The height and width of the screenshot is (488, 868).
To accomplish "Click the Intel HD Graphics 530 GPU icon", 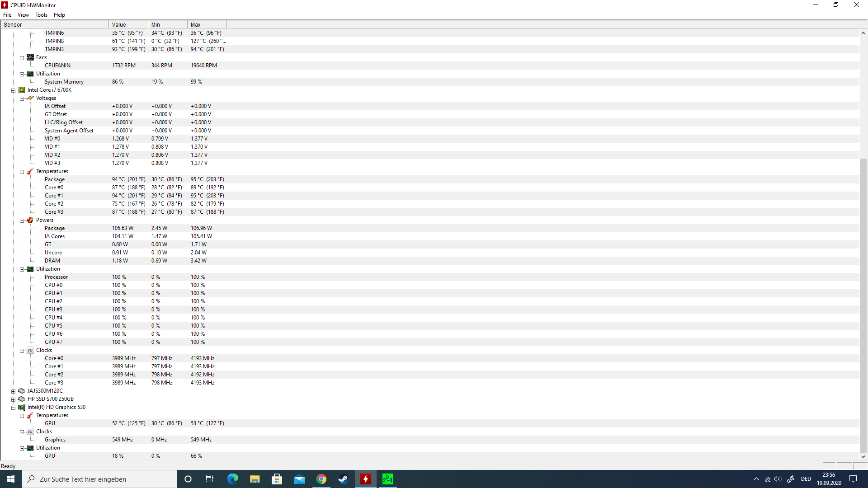I will (22, 407).
